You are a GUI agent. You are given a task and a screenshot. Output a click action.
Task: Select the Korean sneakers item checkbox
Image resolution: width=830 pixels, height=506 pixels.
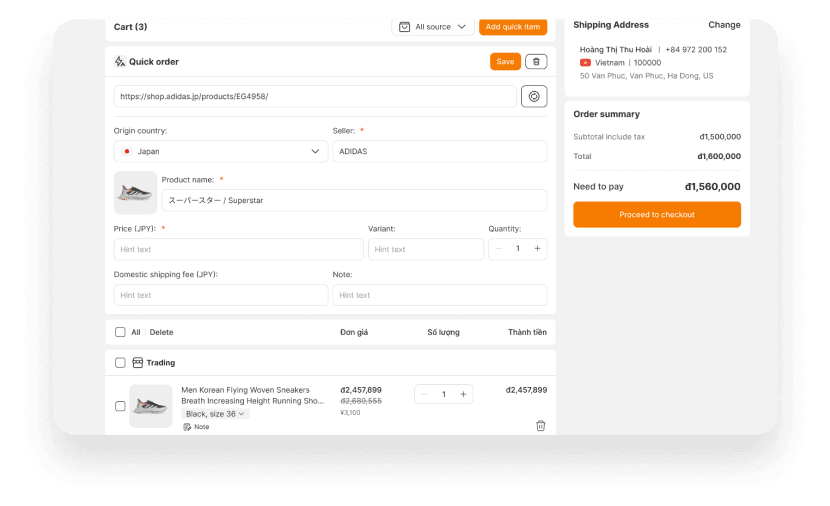click(120, 406)
